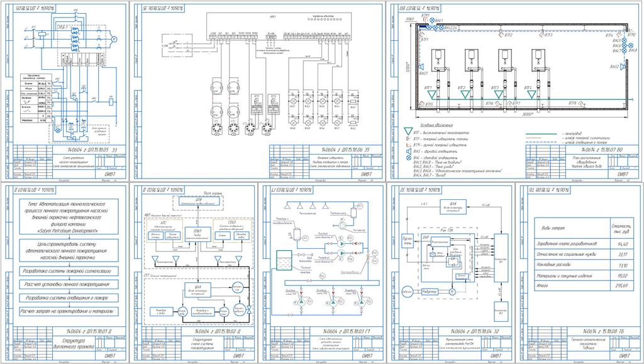Select the BTF3 flame detector symbol

pos(543,35)
